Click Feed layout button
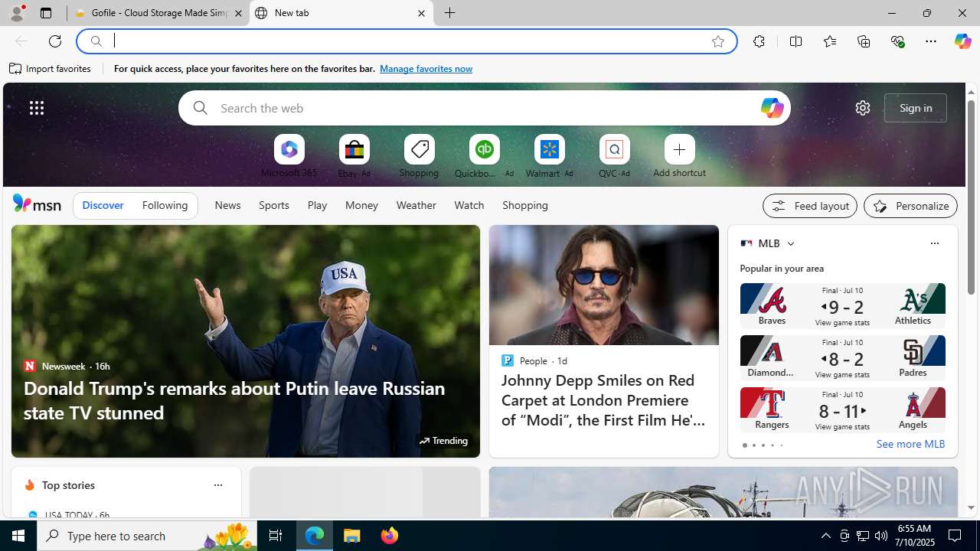Screen dimensions: 980x551 [810, 206]
